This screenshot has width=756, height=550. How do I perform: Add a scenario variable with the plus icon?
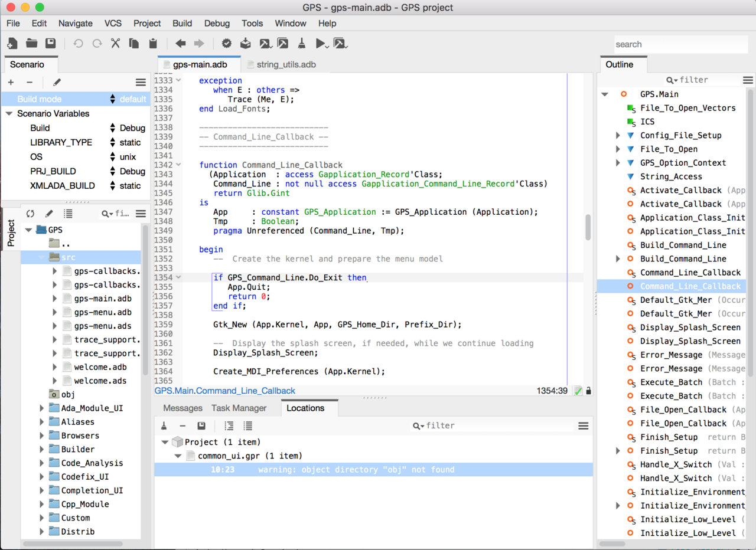click(x=11, y=83)
